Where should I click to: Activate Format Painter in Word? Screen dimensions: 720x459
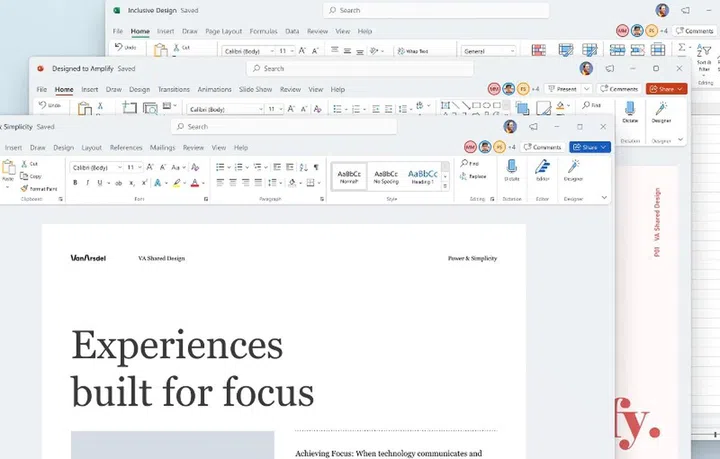39,189
